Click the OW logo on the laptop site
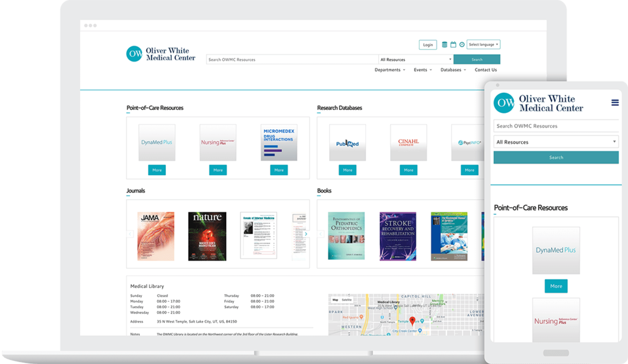 (134, 54)
